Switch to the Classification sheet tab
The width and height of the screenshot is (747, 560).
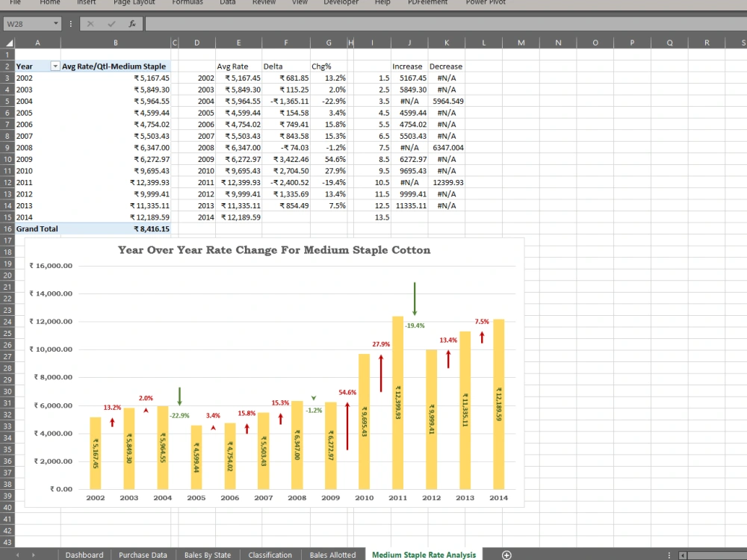[270, 555]
